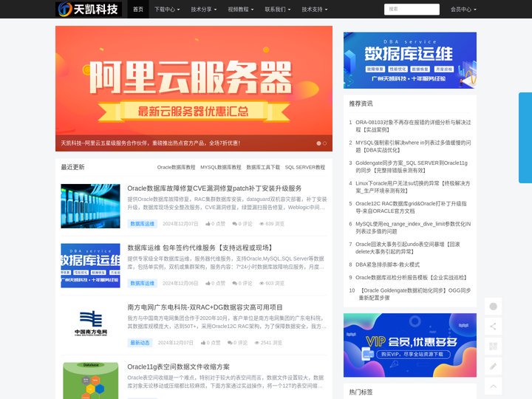Image resolution: width=532 pixels, height=399 pixels.
Task: Open the VIP会员,优惠多多 banner
Action: (410, 345)
